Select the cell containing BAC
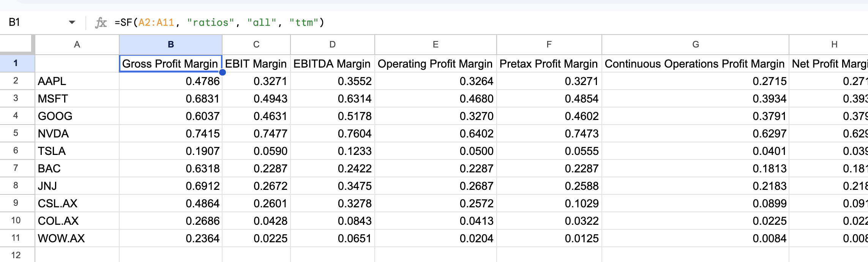The height and width of the screenshot is (262, 868). pos(77,168)
